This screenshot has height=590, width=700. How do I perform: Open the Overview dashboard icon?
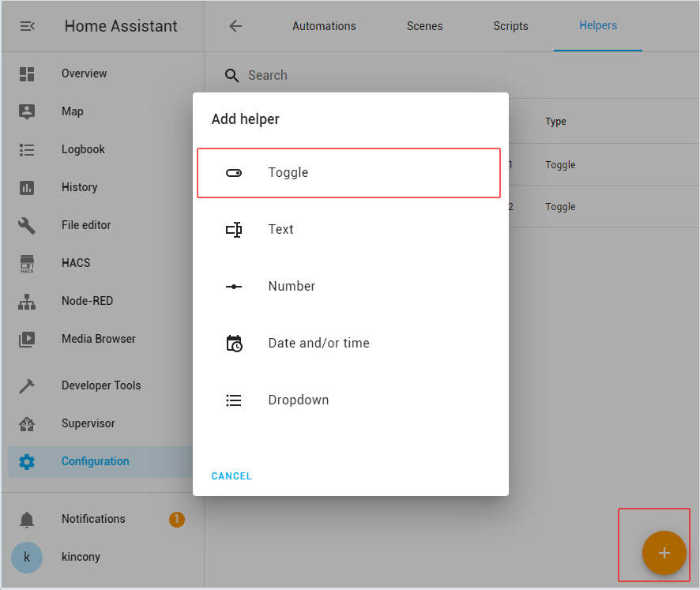click(27, 73)
